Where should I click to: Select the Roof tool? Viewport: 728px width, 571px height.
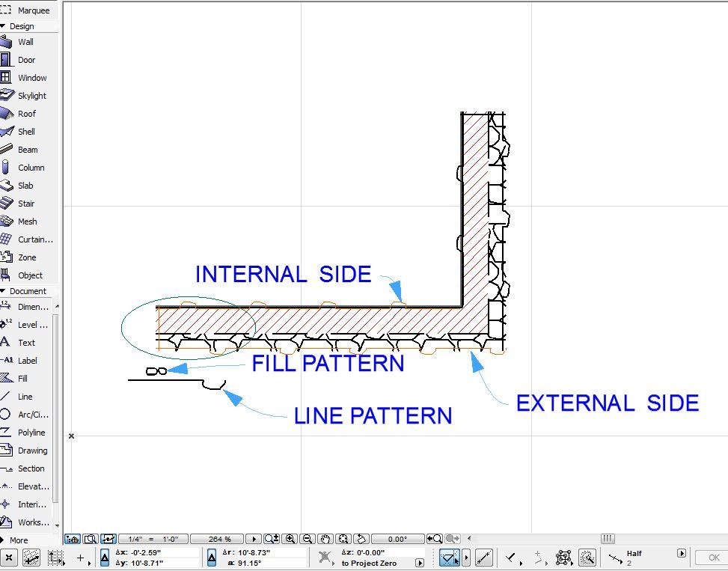(27, 114)
